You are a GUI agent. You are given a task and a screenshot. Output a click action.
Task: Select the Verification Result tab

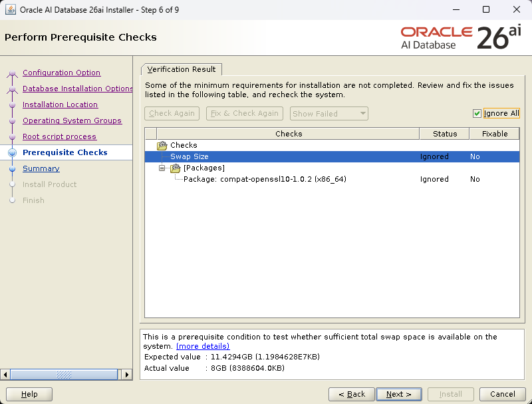click(x=182, y=69)
